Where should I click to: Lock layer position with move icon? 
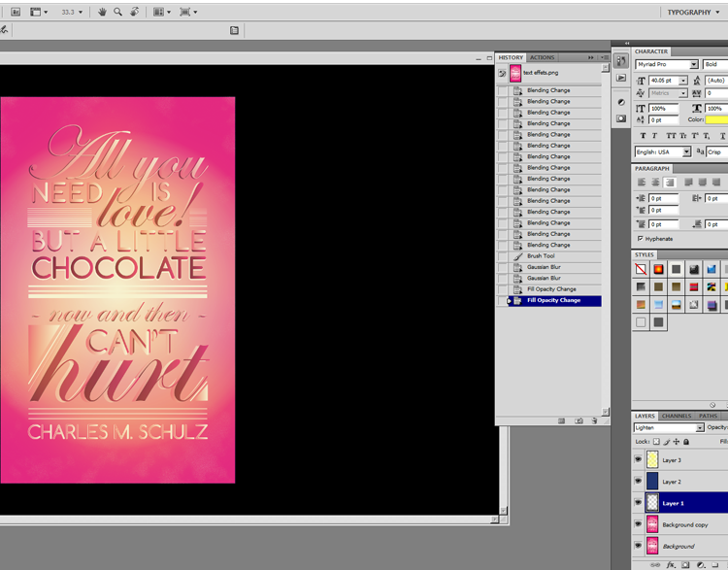[677, 442]
